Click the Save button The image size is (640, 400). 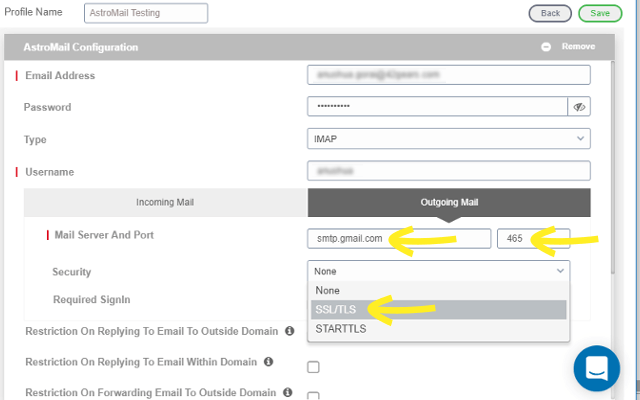pos(600,13)
